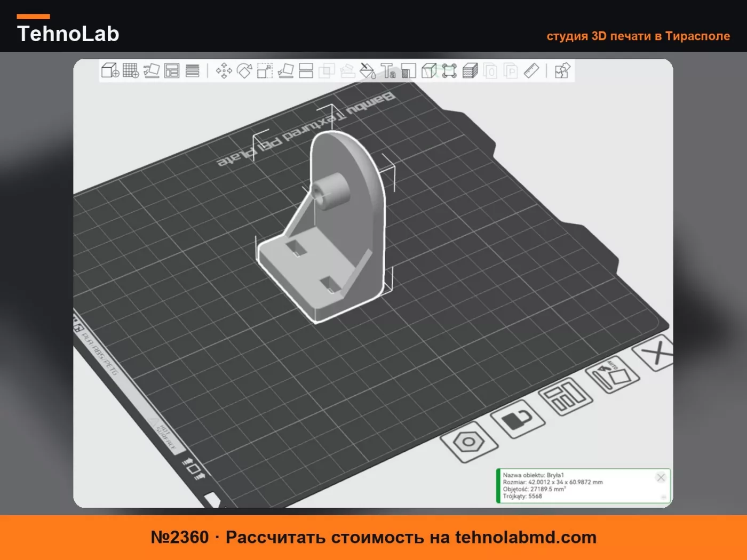
Task: Run Auto orient from the top toolbar
Action: [x=152, y=70]
